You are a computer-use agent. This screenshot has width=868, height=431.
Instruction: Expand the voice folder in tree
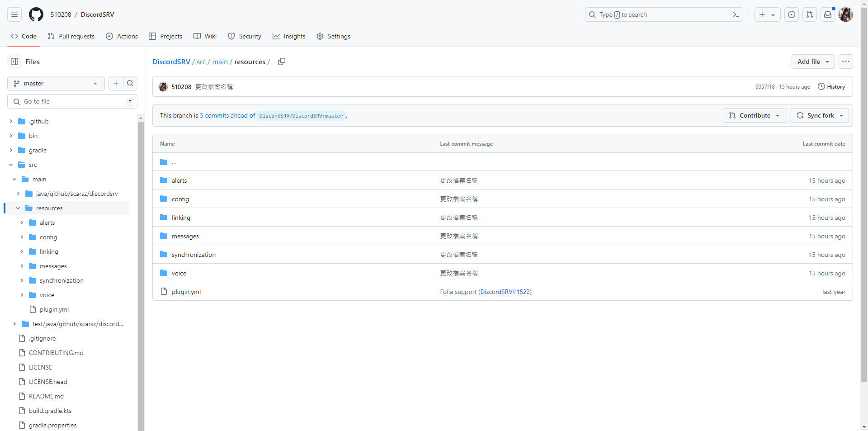tap(22, 295)
